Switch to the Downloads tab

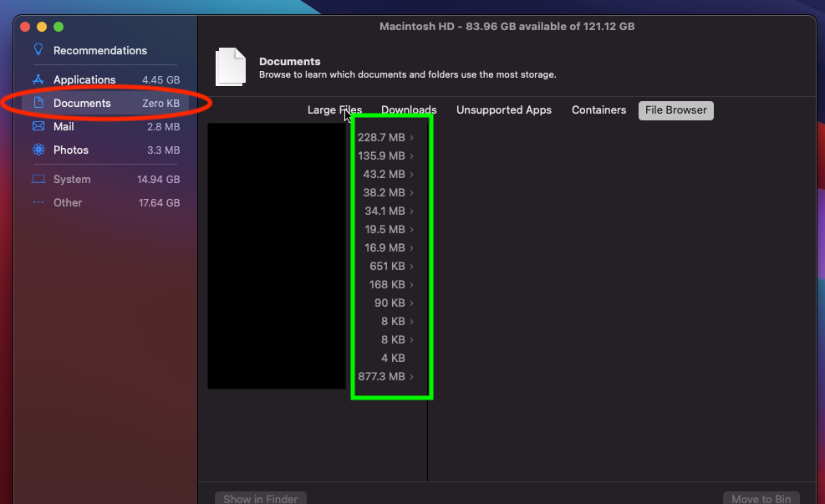coord(409,110)
